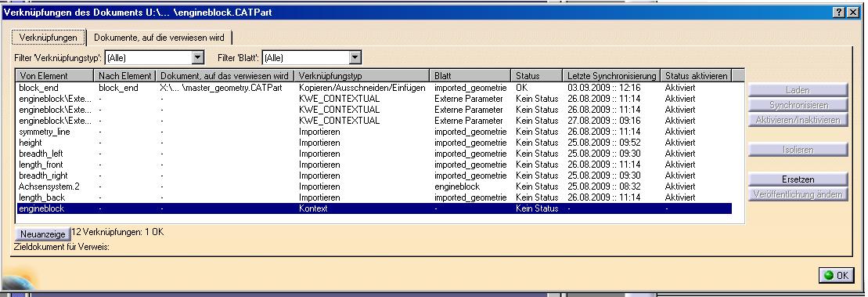Click the Ersetzen button
The height and width of the screenshot is (297, 868).
[798, 179]
